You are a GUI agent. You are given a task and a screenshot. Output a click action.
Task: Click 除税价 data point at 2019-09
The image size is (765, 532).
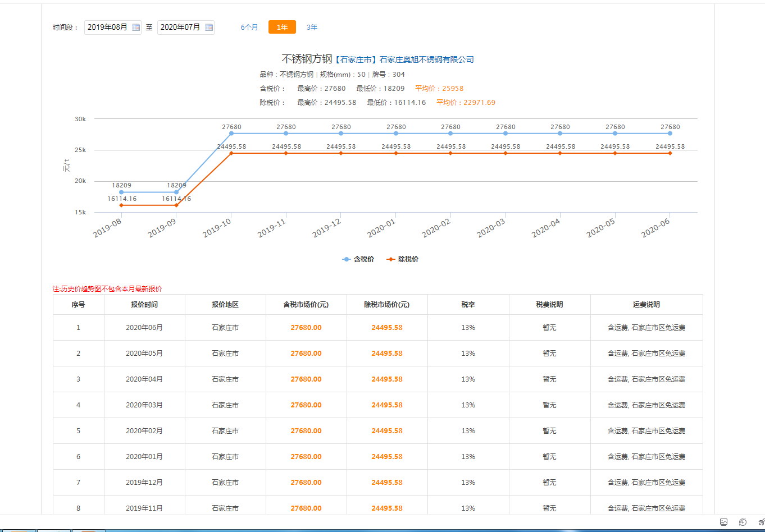[x=176, y=205]
